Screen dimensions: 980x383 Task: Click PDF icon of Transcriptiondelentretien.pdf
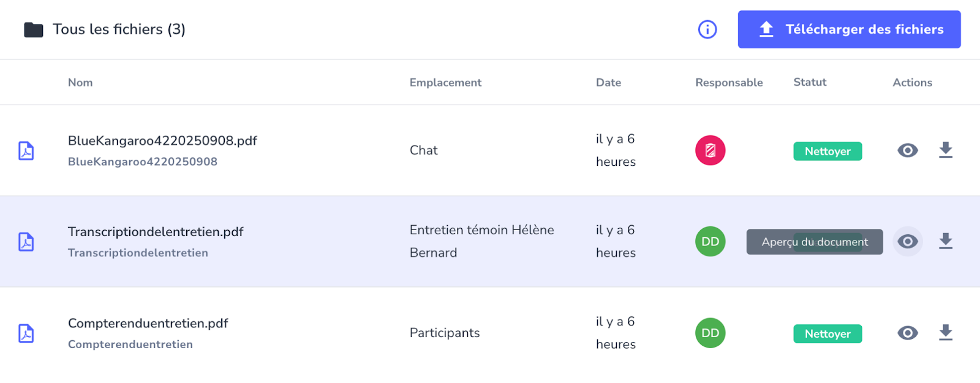[x=26, y=242]
